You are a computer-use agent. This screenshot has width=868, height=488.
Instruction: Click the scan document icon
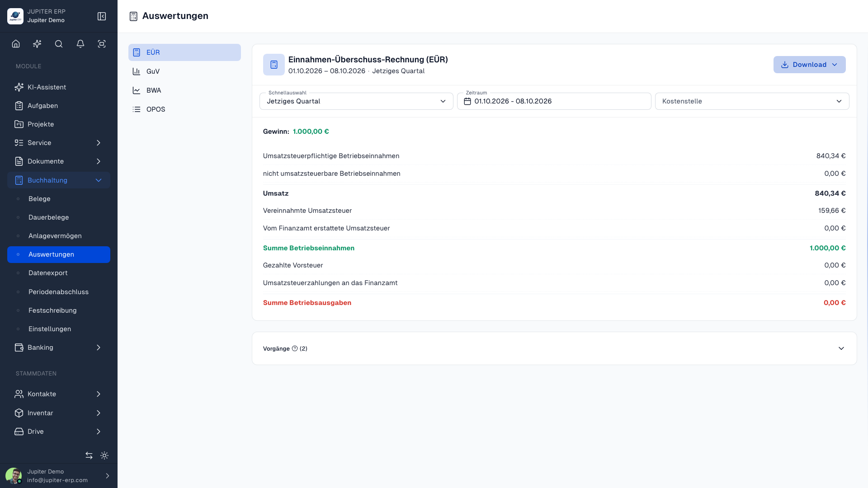pos(102,44)
